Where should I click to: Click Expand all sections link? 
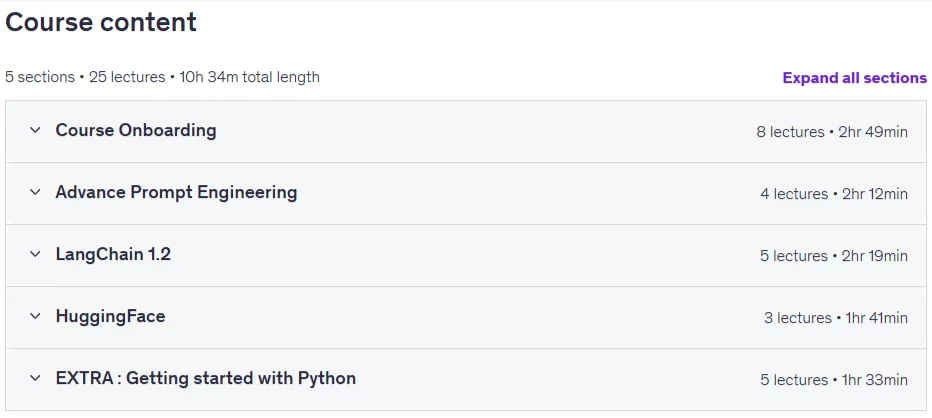(x=854, y=78)
